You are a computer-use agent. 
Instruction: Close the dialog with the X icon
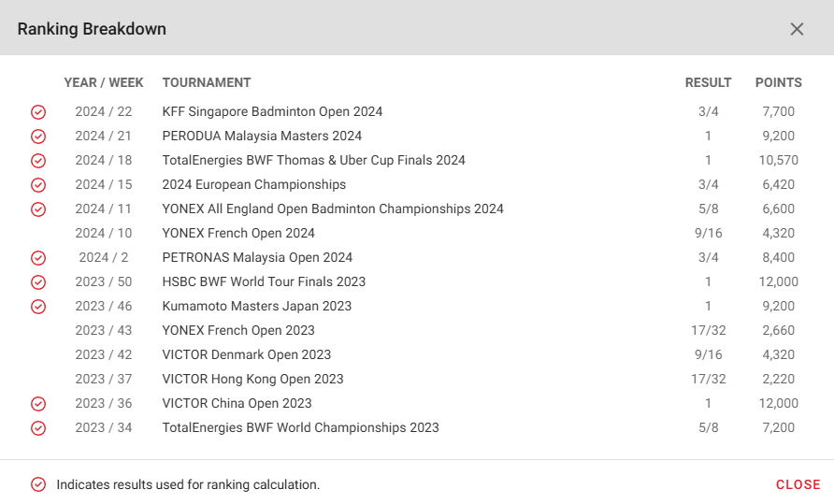click(x=797, y=29)
